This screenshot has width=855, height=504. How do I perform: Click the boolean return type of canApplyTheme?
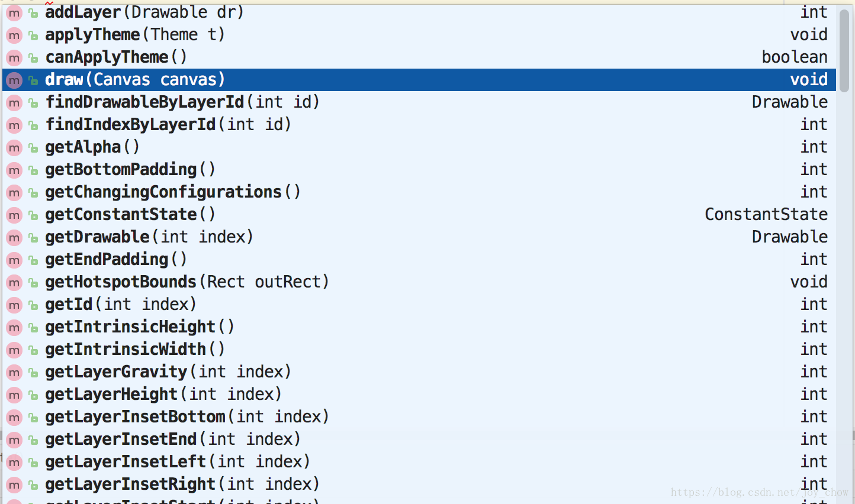[795, 57]
